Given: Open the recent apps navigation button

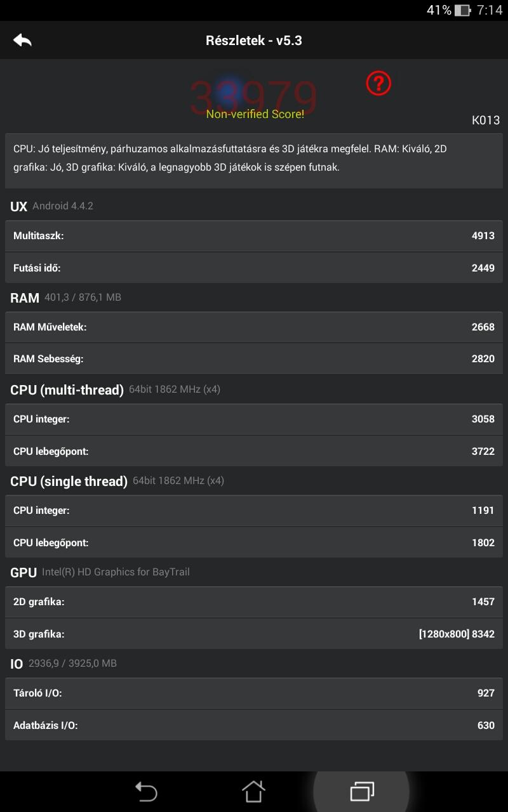Looking at the screenshot, I should pyautogui.click(x=362, y=791).
